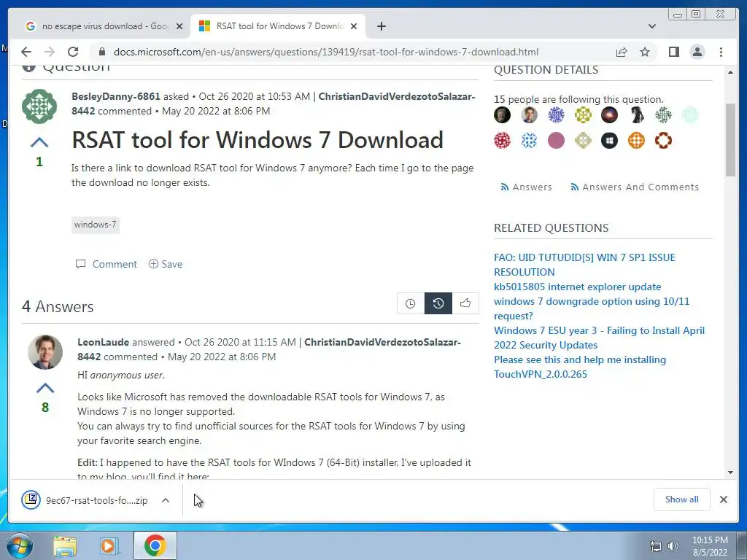The width and height of the screenshot is (747, 560).
Task: Sort answers by oldest clock icon
Action: [x=410, y=303]
